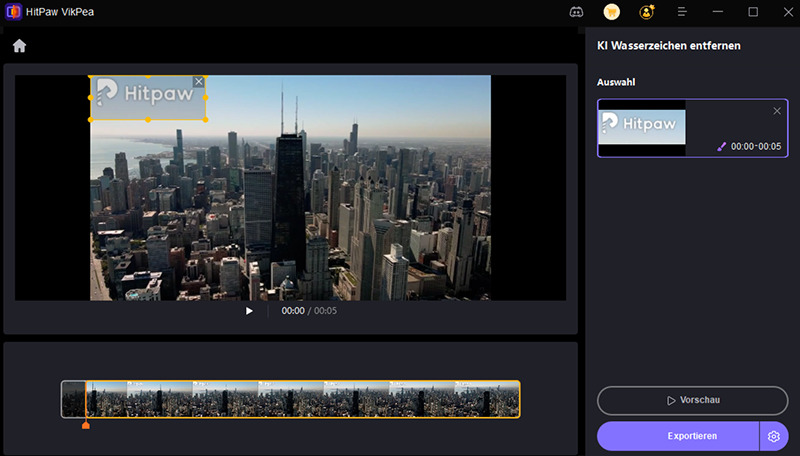The image size is (800, 456).
Task: Minimize the HitPaw VikPea window
Action: point(717,12)
